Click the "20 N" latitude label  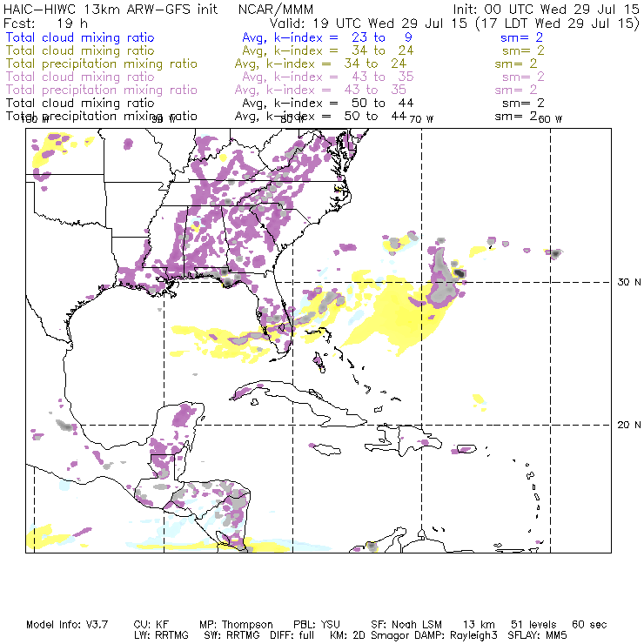tap(629, 425)
